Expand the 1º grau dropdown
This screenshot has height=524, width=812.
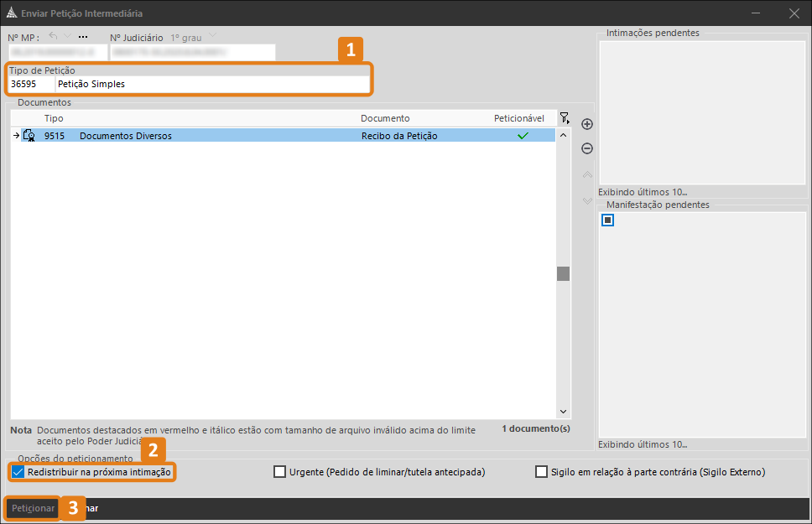[x=212, y=36]
